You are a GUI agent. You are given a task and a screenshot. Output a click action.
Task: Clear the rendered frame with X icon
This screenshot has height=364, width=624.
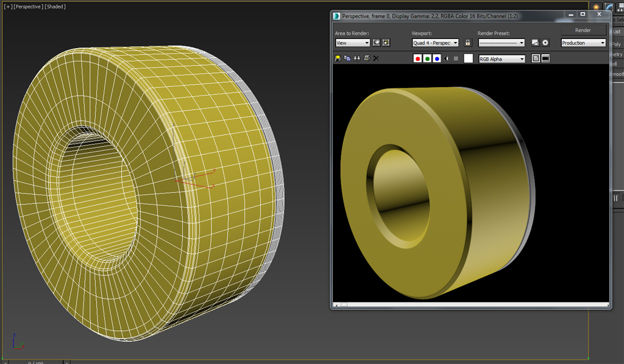click(376, 58)
